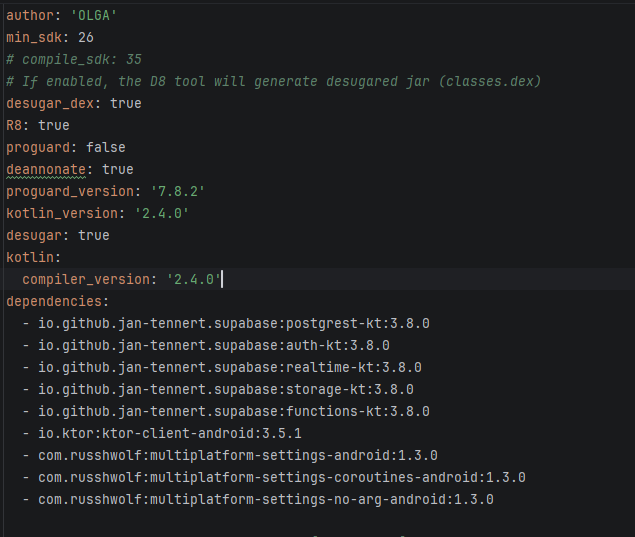The height and width of the screenshot is (537, 635).
Task: Click the underlined deannonate key
Action: pyautogui.click(x=46, y=170)
